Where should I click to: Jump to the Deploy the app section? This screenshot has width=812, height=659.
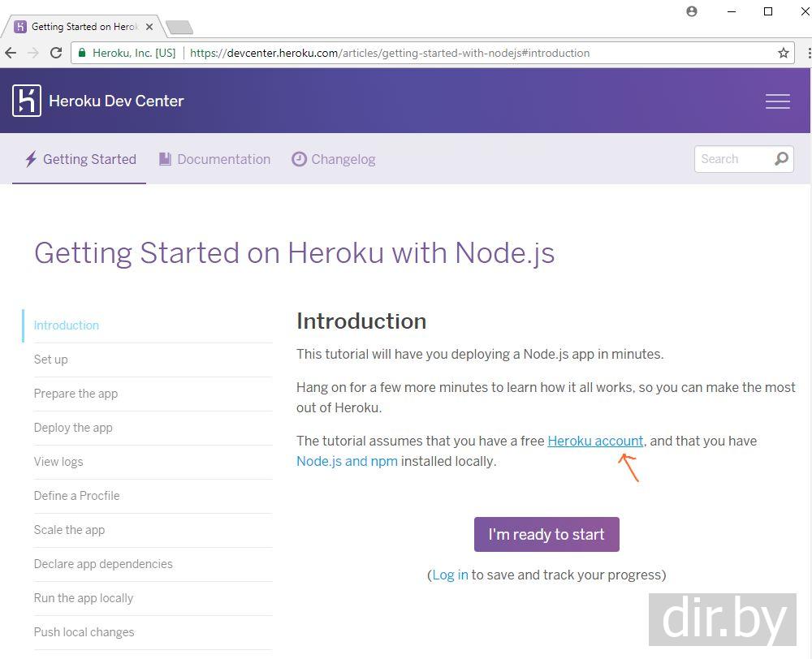[73, 428]
